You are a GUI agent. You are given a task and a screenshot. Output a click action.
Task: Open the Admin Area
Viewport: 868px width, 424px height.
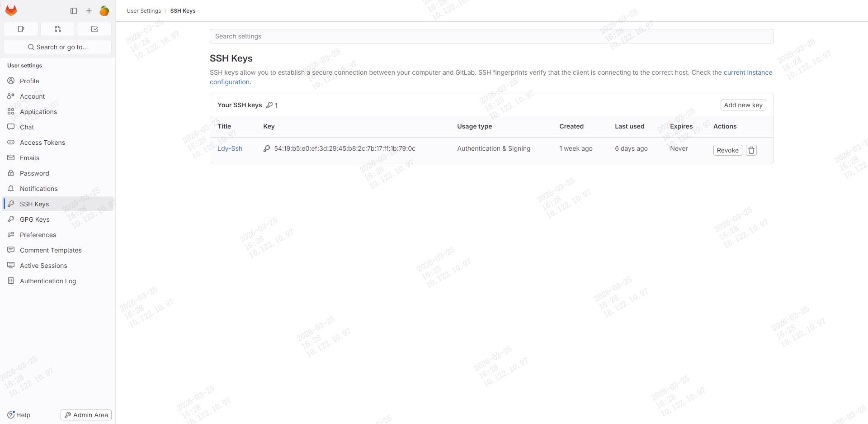pos(86,415)
